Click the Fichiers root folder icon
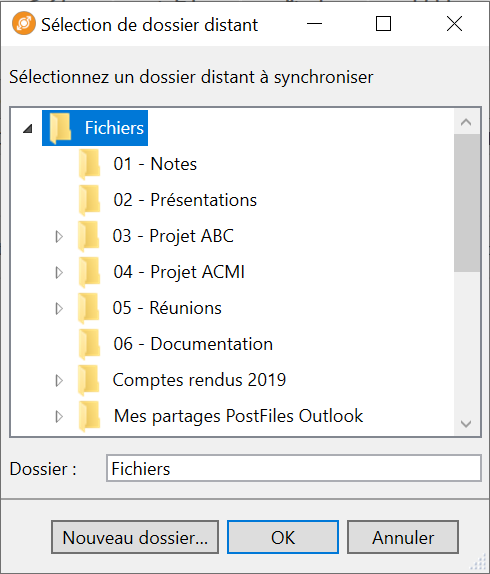The height and width of the screenshot is (574, 490). pyautogui.click(x=60, y=128)
